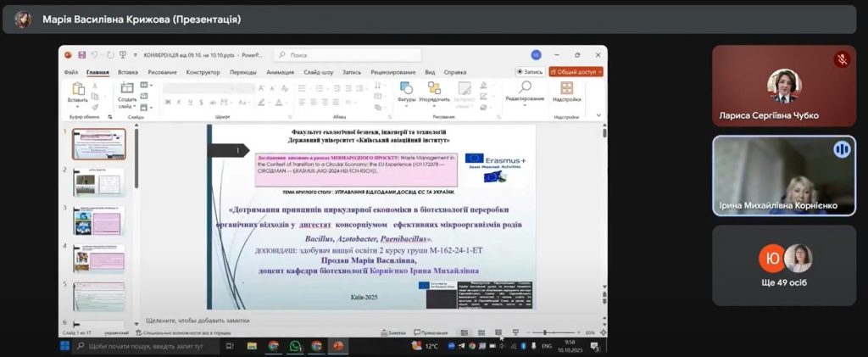The height and width of the screenshot is (357, 868).
Task: Open WhatsApp from the Windows taskbar
Action: coord(295,347)
